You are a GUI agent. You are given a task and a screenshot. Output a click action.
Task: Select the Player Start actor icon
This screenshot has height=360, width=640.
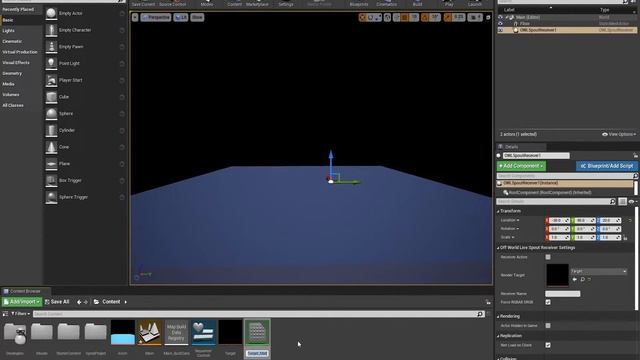[x=51, y=80]
